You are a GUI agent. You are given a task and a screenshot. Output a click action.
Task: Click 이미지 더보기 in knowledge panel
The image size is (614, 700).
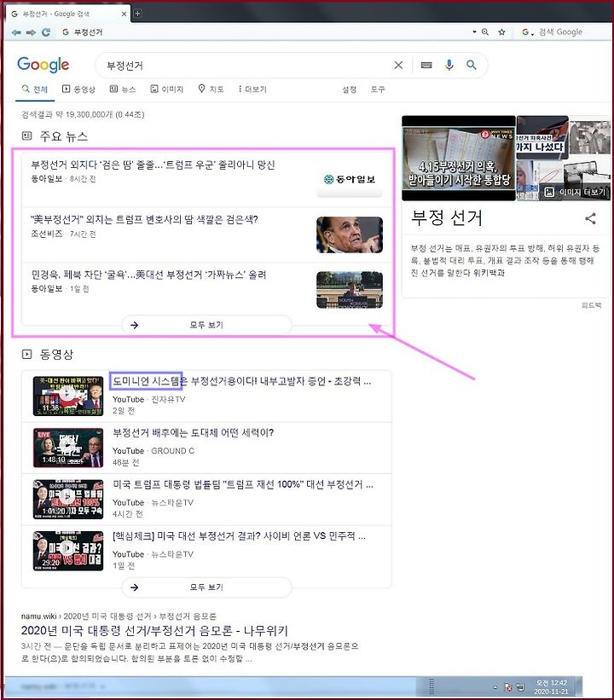pos(576,192)
